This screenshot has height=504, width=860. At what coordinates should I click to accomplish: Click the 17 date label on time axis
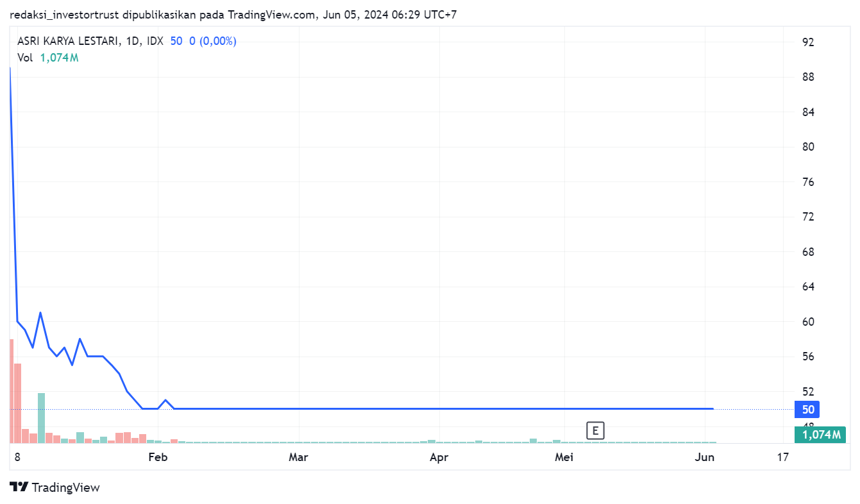(782, 457)
